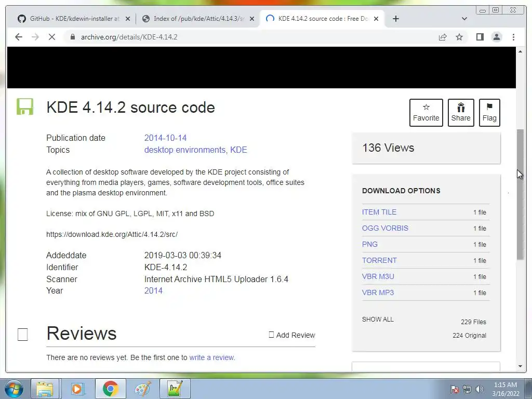The width and height of the screenshot is (532, 399).
Task: Open the Windows Start menu
Action: click(14, 389)
